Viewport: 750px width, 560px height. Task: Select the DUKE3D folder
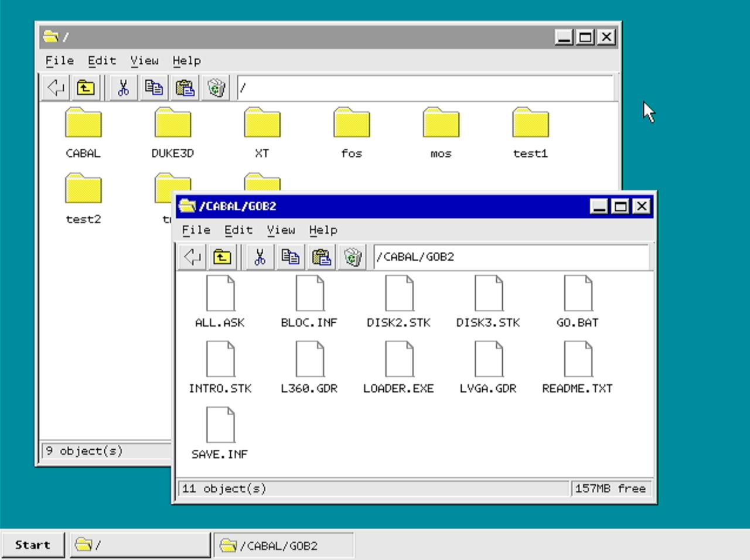pos(173,133)
